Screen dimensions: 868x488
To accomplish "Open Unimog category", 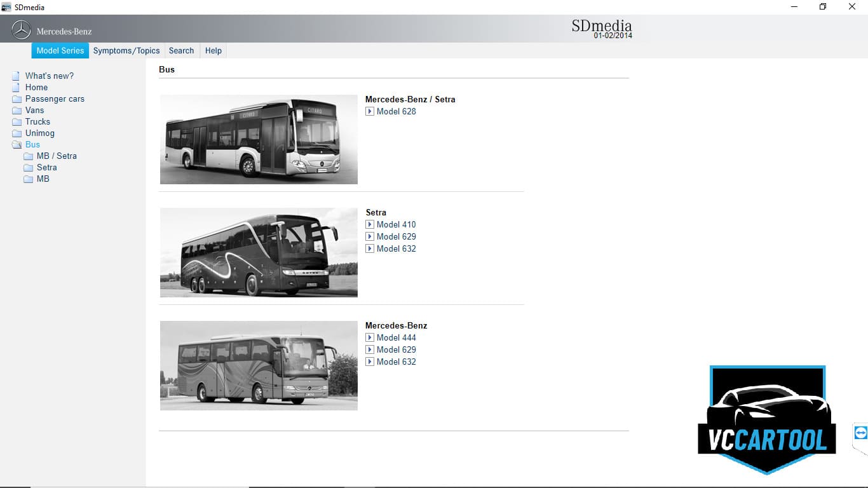I will point(39,133).
